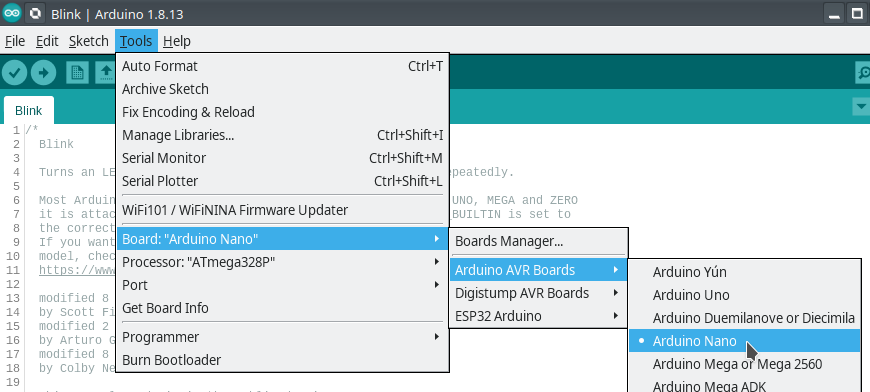Click Get Board Info entry
This screenshot has height=392, width=870.
pyautogui.click(x=282, y=308)
